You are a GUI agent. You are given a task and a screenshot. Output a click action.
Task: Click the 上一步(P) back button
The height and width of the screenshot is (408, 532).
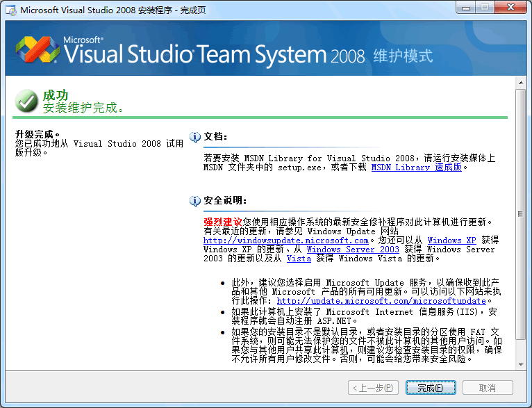click(373, 388)
